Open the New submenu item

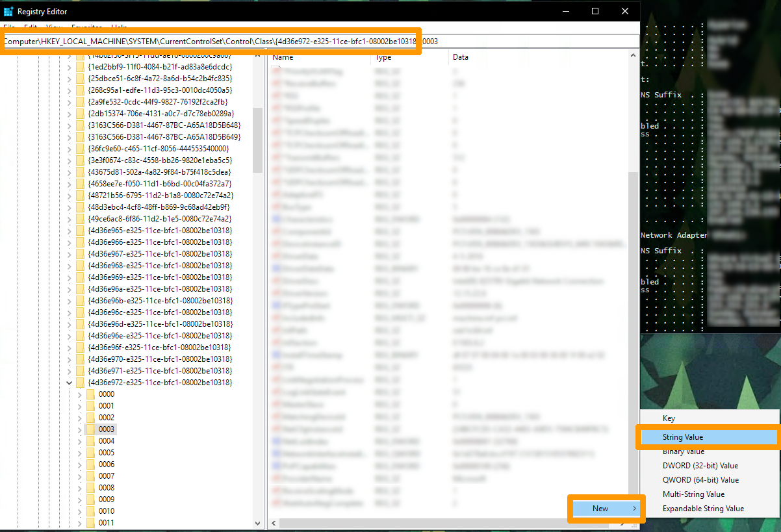pyautogui.click(x=606, y=509)
